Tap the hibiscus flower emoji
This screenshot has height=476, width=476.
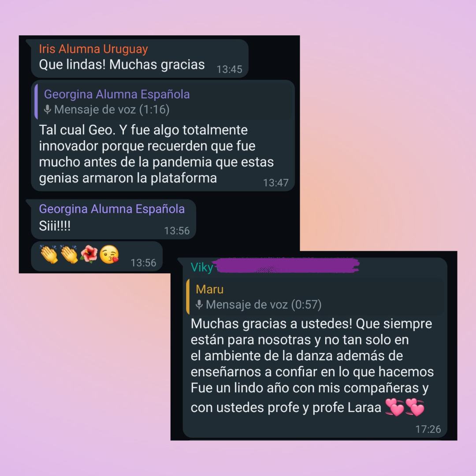[89, 254]
